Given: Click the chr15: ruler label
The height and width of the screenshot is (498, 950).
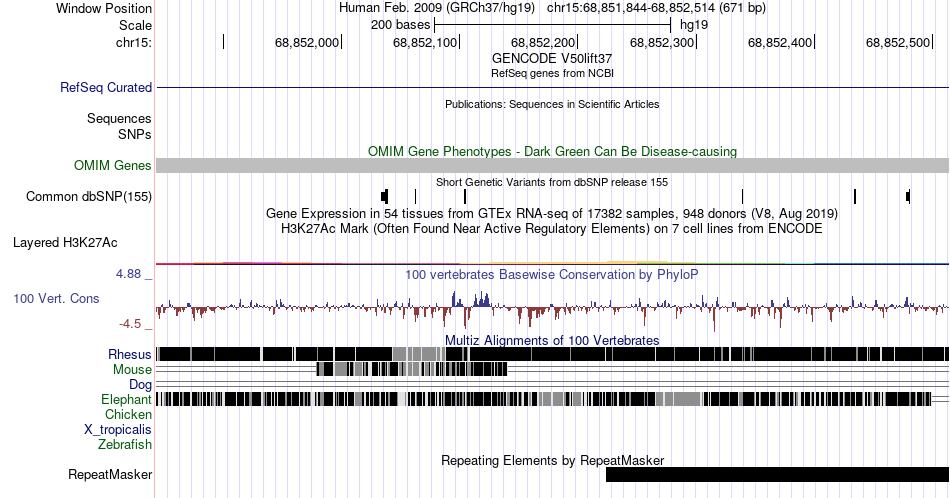Looking at the screenshot, I should point(134,42).
